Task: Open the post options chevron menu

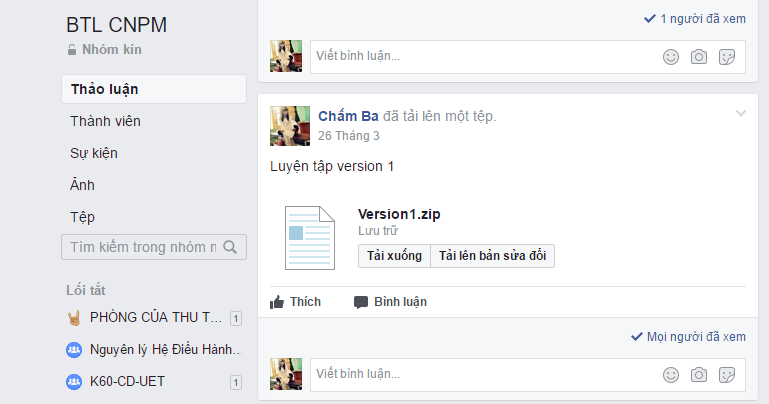Action: coord(741,113)
